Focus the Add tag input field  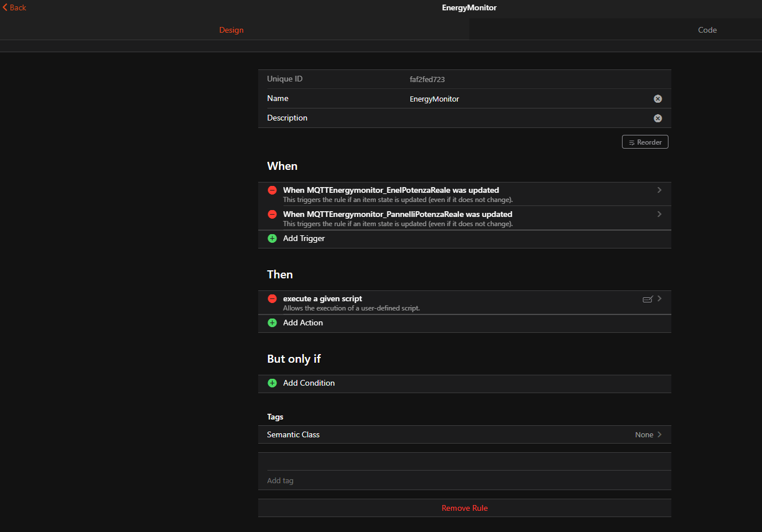click(x=459, y=480)
